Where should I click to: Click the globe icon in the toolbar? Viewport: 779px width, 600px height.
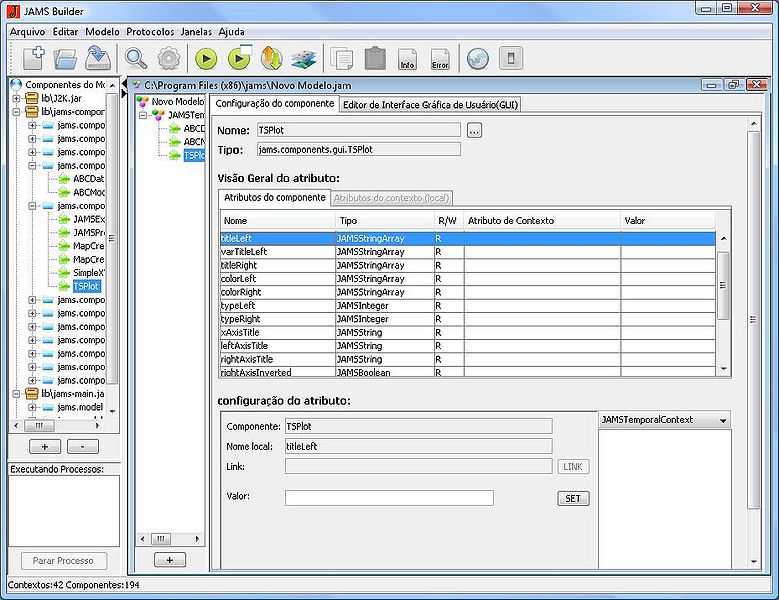point(478,58)
